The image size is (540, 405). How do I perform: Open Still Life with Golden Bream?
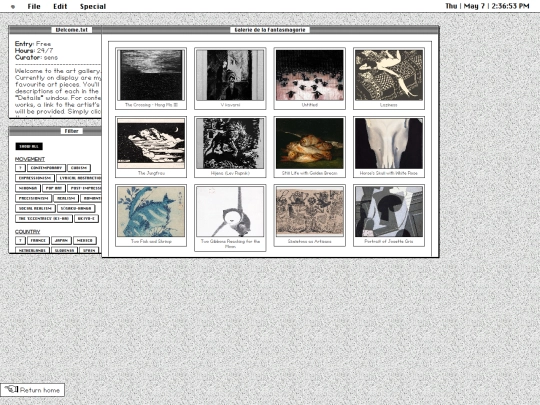tap(310, 147)
